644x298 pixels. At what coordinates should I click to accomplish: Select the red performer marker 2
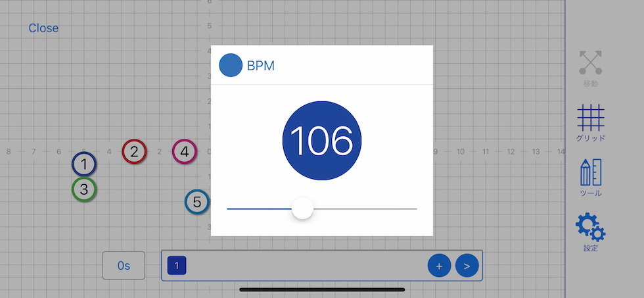(x=134, y=152)
